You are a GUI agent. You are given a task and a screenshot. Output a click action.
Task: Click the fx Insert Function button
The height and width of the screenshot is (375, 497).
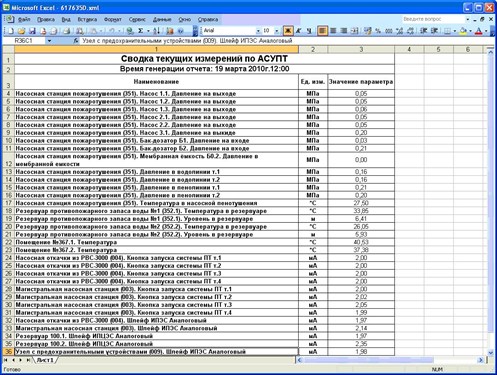coord(76,41)
